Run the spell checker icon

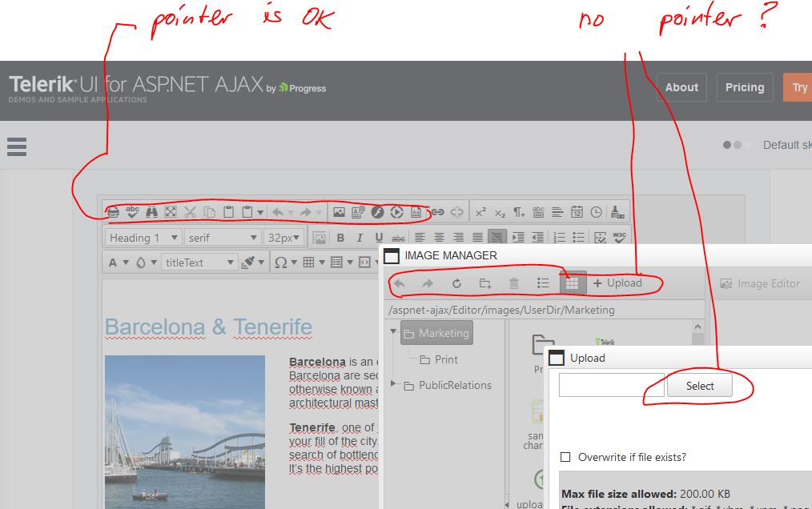click(x=132, y=212)
